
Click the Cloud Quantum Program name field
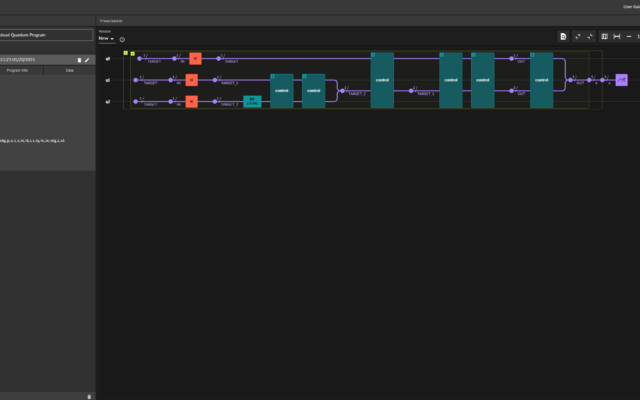47,34
